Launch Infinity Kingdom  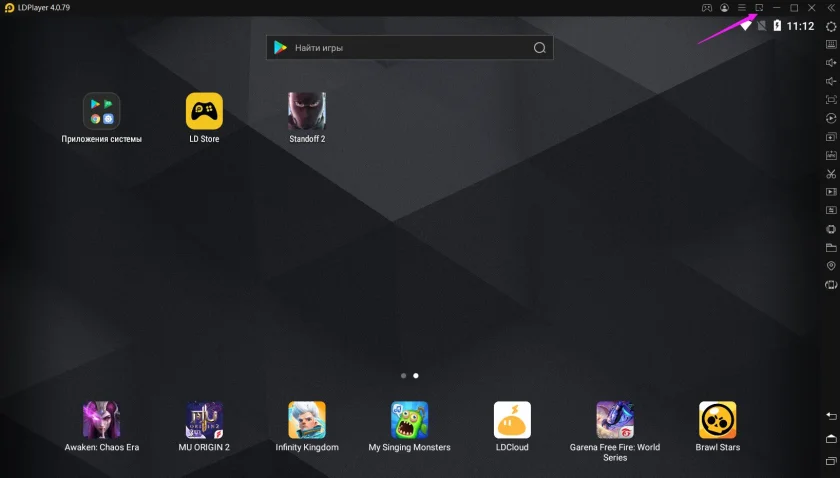307,427
